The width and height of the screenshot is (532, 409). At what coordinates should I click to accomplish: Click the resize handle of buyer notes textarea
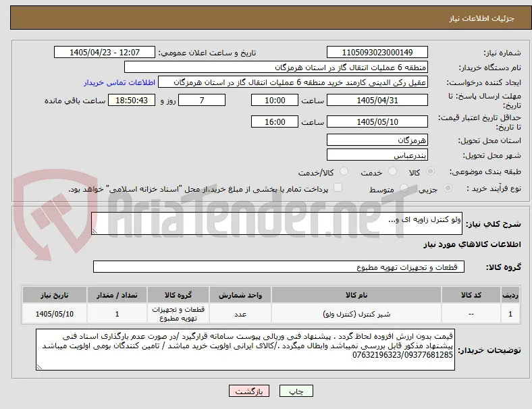coord(39,367)
